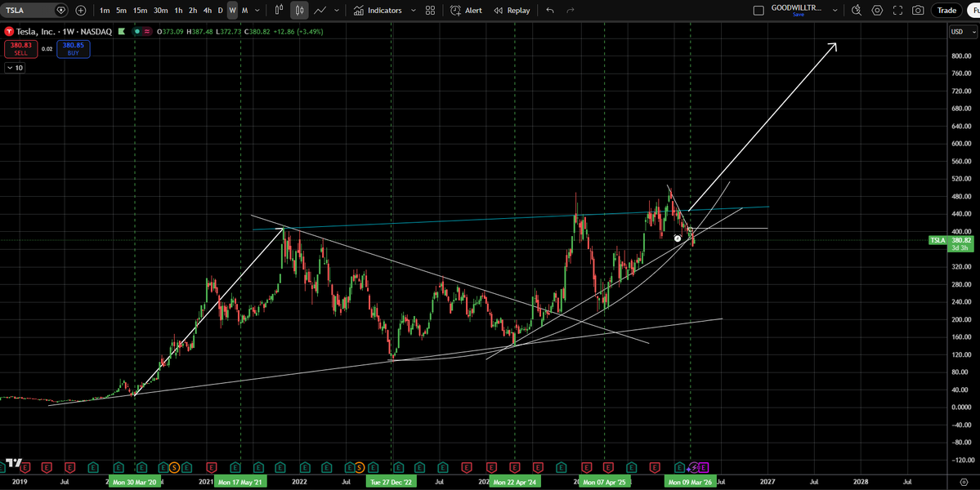The width and height of the screenshot is (980, 490).
Task: Switch to the 30m timeframe
Action: click(x=161, y=10)
